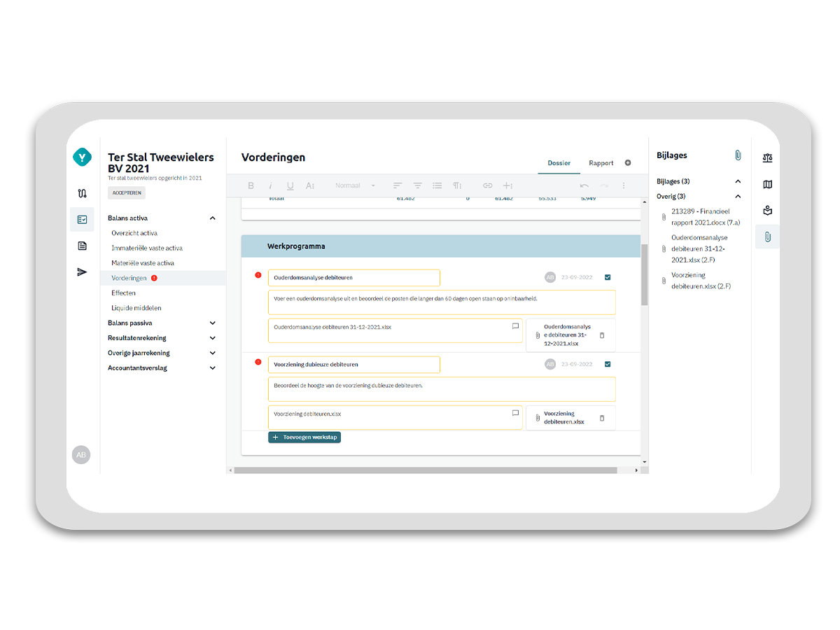Switch to the Rapport tab

[601, 163]
